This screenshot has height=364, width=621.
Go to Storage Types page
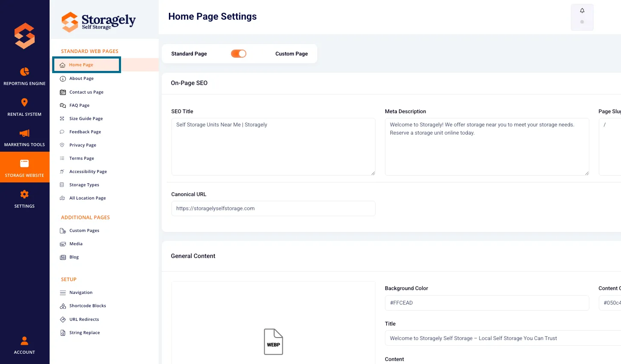[84, 185]
